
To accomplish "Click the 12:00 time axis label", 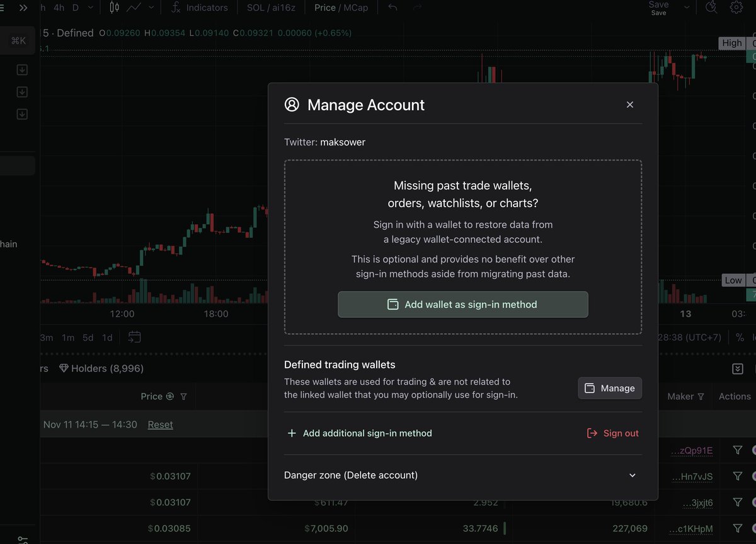I will point(122,314).
